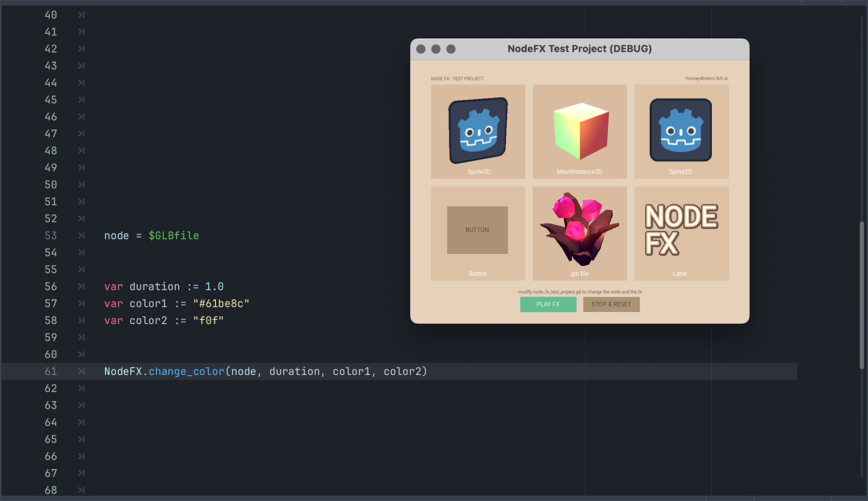This screenshot has height=501, width=868.
Task: Close the NodeFX Test Project debug window
Action: (421, 49)
